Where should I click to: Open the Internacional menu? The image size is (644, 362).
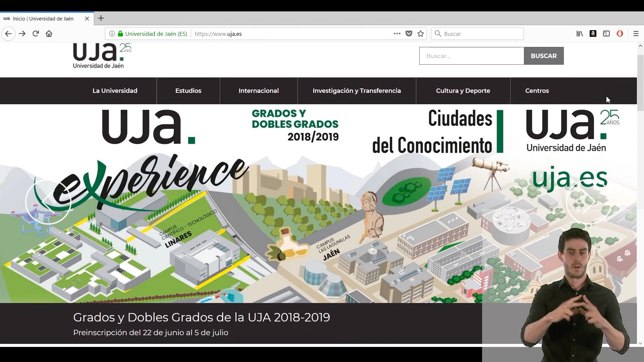(x=259, y=91)
